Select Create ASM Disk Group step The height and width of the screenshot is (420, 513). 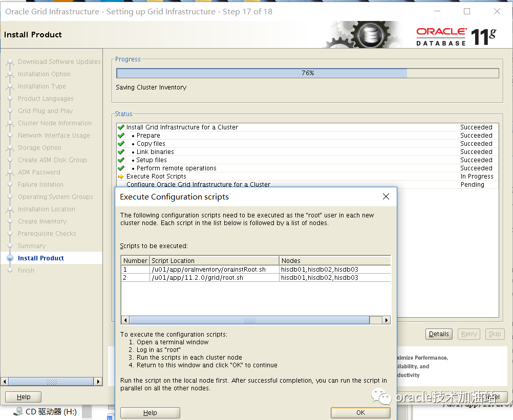pyautogui.click(x=52, y=160)
